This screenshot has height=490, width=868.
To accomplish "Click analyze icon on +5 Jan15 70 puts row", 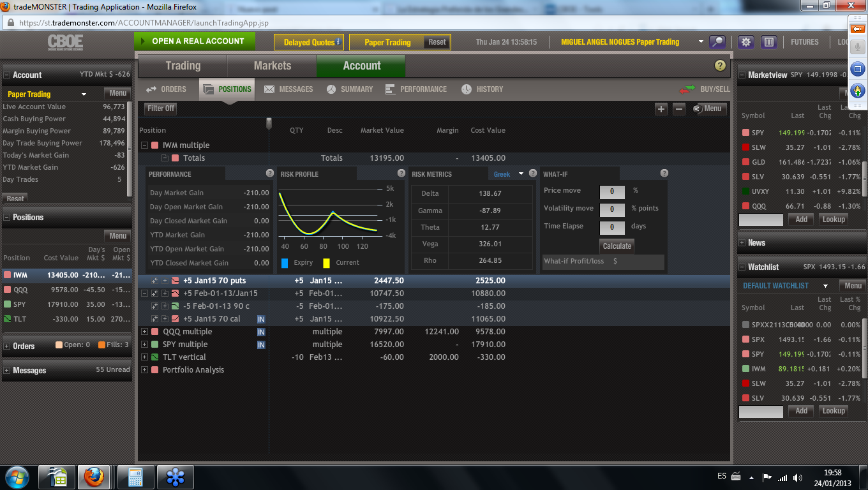I will [154, 281].
